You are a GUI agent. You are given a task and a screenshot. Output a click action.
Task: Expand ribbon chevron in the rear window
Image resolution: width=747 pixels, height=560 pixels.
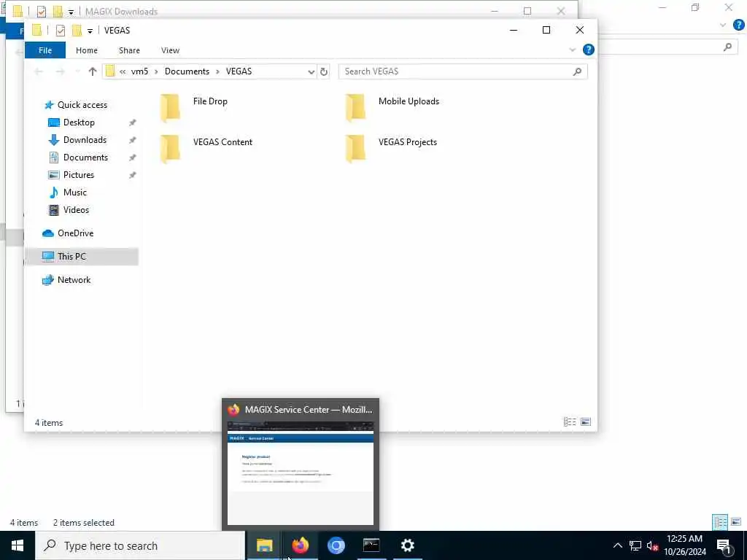click(723, 26)
